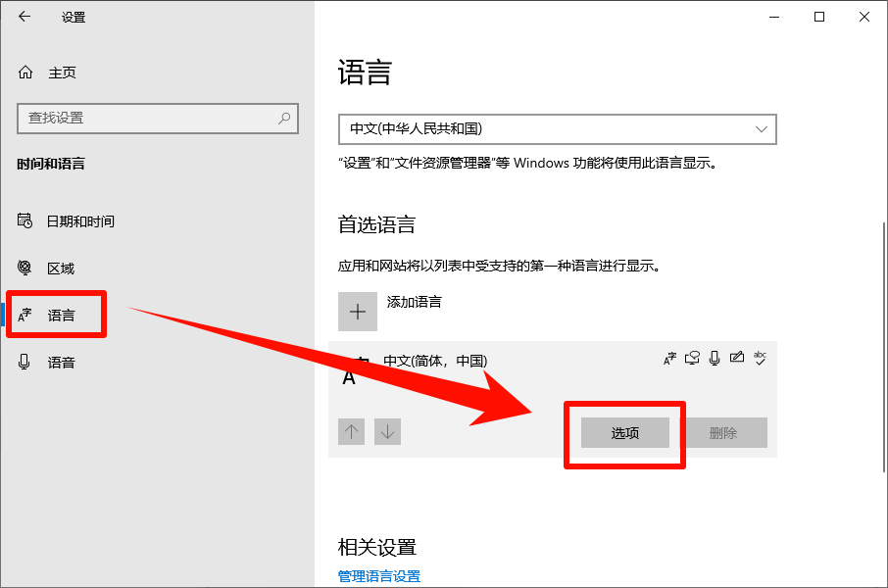Image resolution: width=888 pixels, height=588 pixels.
Task: Select 语言 in the sidebar
Action: pos(61,316)
